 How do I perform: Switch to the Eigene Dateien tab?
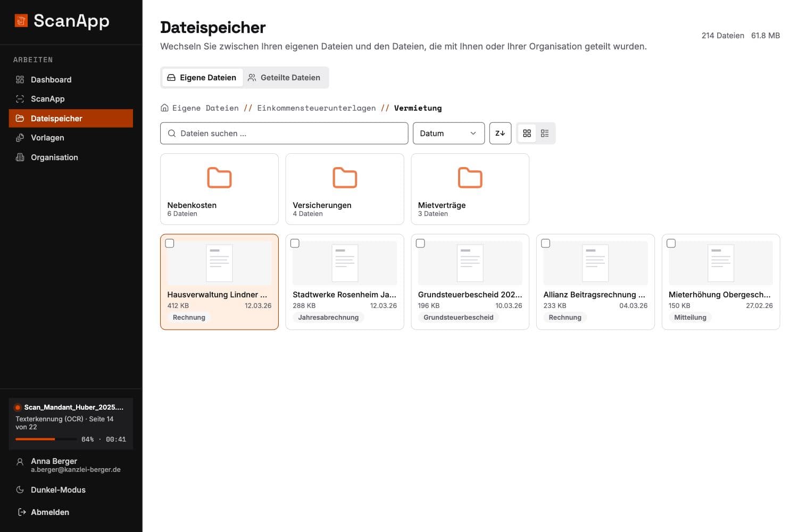pyautogui.click(x=202, y=78)
